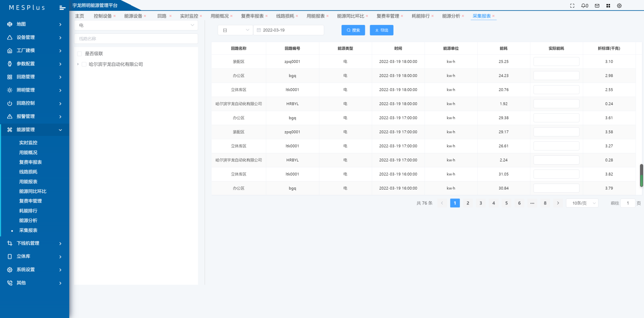Click the 报警管理 warning icon
This screenshot has height=318, width=644.
(x=10, y=116)
